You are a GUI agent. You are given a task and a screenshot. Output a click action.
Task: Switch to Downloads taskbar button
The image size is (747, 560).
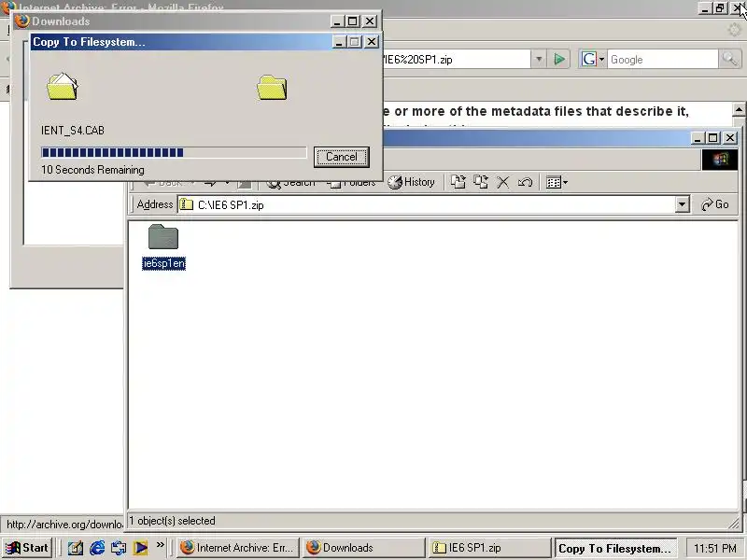pos(363,548)
